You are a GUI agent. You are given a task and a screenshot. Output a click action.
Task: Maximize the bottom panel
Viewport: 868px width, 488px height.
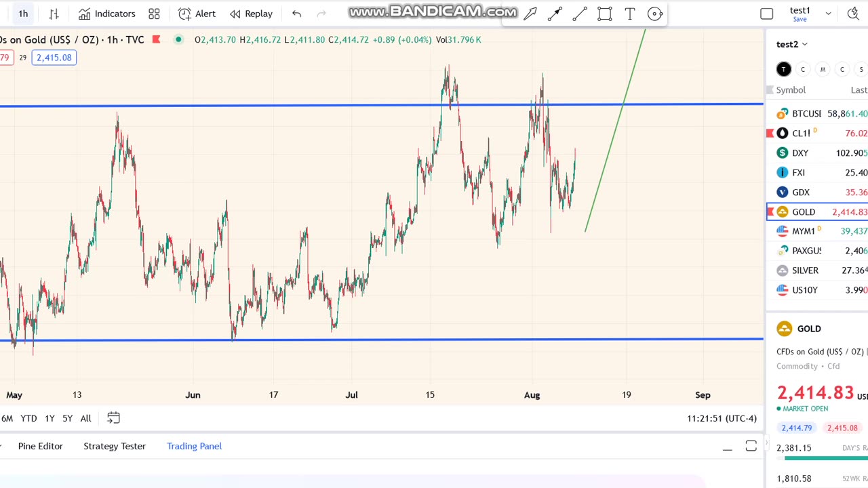(x=751, y=446)
